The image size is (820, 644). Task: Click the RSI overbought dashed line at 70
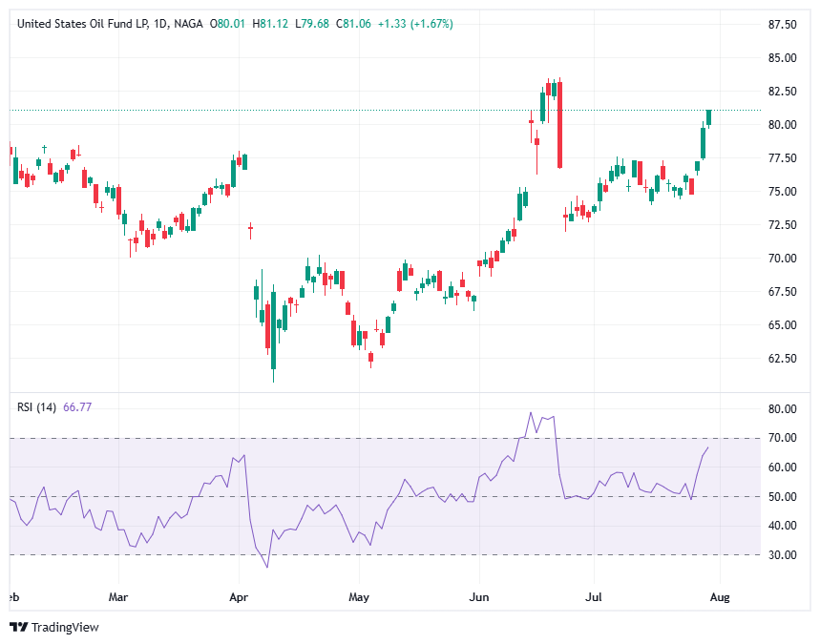tap(382, 439)
